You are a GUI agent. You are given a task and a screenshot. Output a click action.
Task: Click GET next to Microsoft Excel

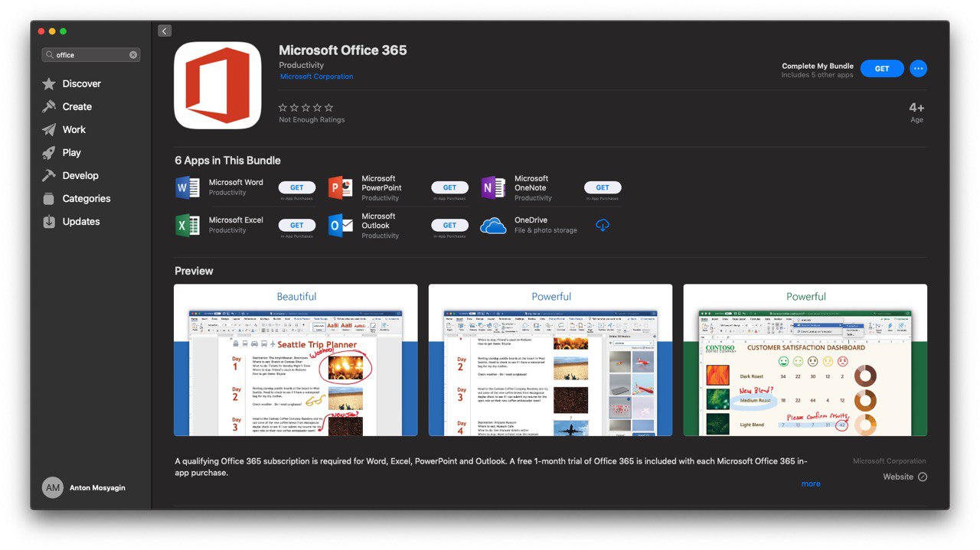click(297, 225)
